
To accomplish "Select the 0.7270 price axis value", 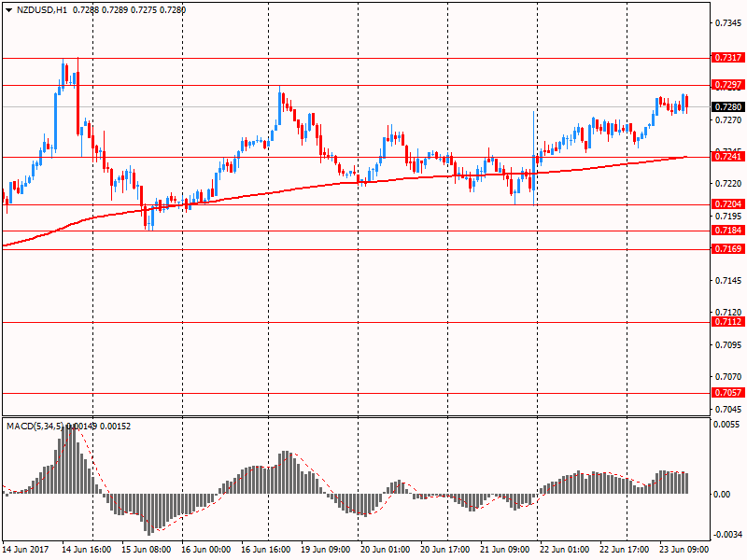I will pyautogui.click(x=728, y=120).
